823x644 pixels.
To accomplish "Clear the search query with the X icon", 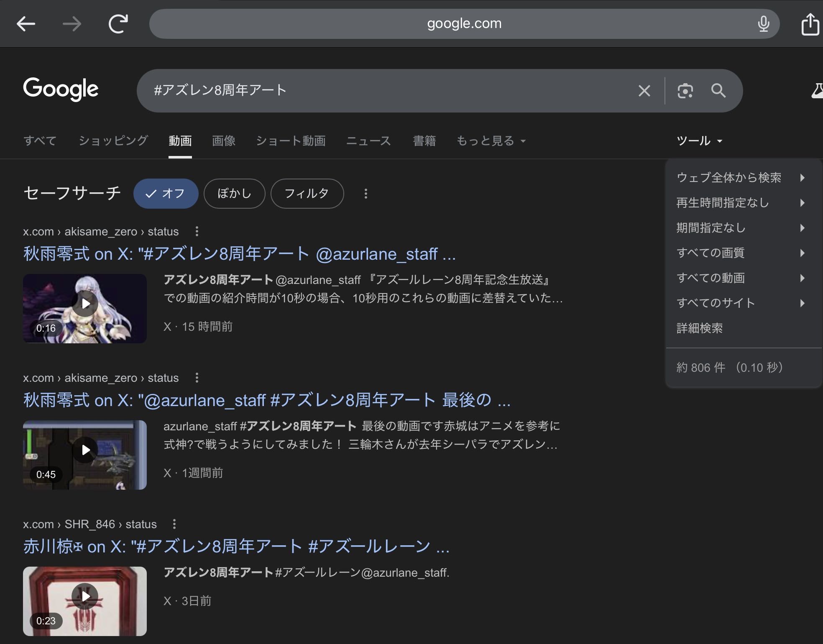I will coord(644,91).
